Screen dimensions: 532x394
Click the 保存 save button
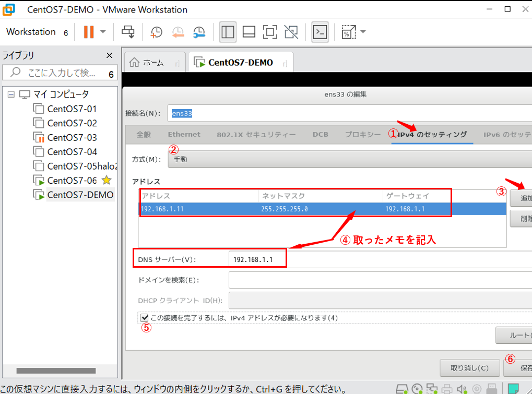tap(518, 368)
